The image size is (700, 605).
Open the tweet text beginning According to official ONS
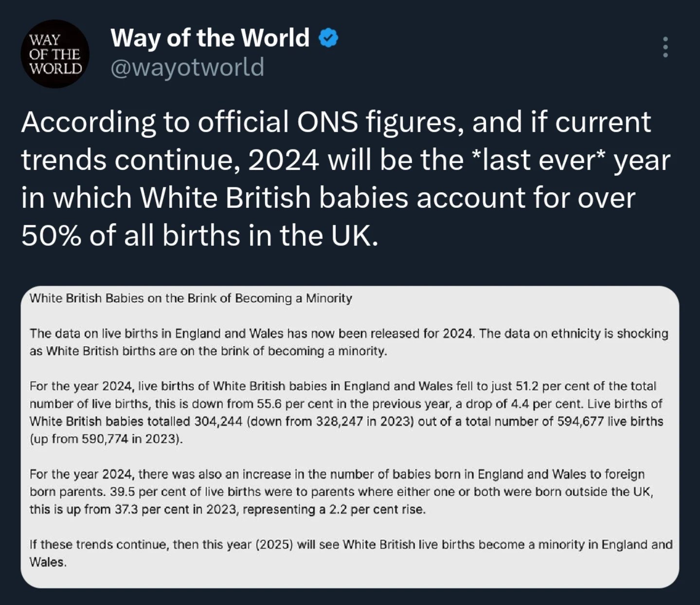click(346, 179)
